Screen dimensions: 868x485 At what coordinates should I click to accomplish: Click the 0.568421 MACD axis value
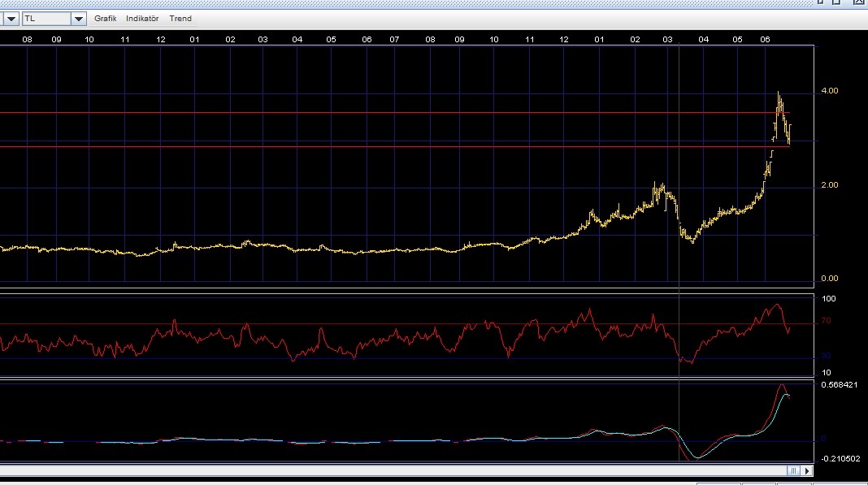coord(840,385)
